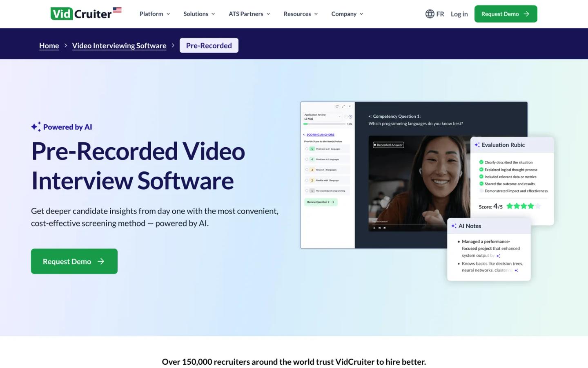Select score 5 Proficient in 3+ languages

[327, 149]
